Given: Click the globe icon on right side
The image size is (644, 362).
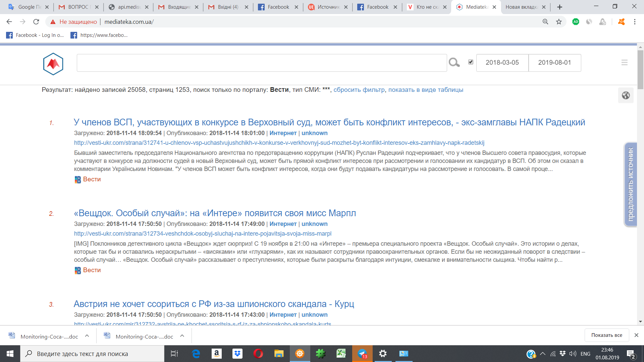Looking at the screenshot, I should [x=626, y=96].
